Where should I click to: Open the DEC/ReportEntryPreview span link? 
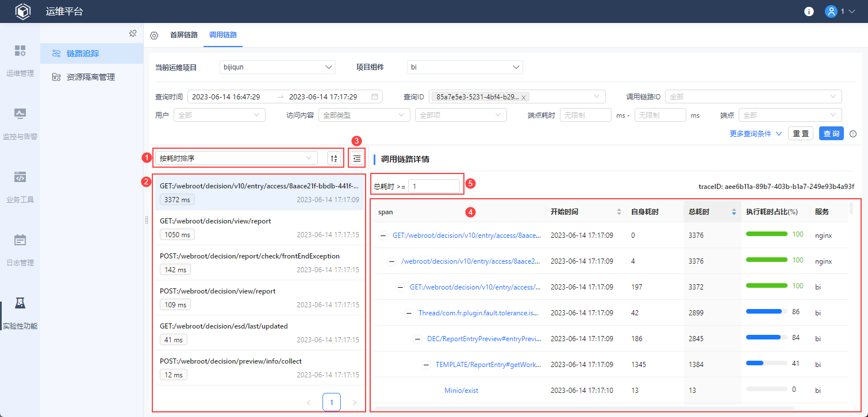coord(485,339)
